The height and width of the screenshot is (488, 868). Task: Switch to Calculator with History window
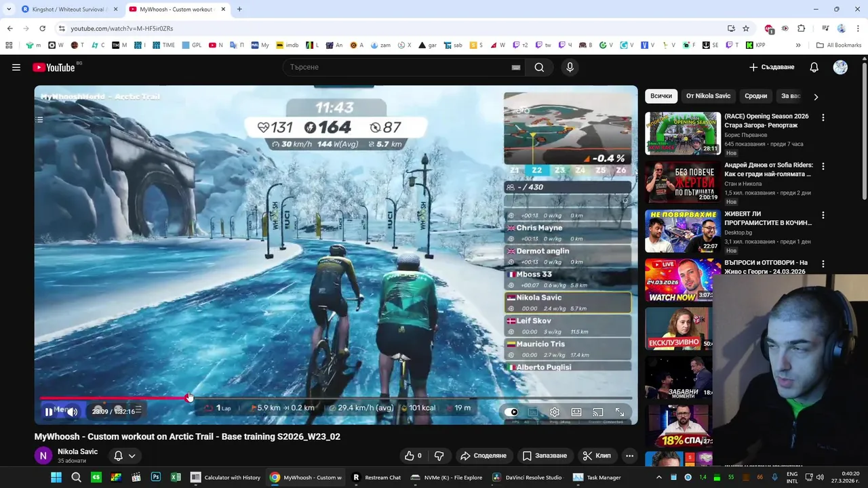pyautogui.click(x=226, y=477)
